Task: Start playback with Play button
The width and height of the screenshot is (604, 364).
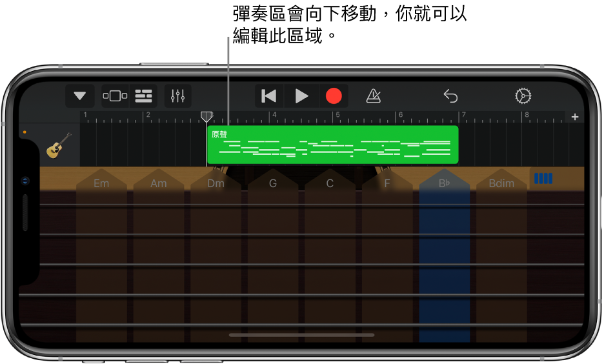Action: click(x=301, y=96)
